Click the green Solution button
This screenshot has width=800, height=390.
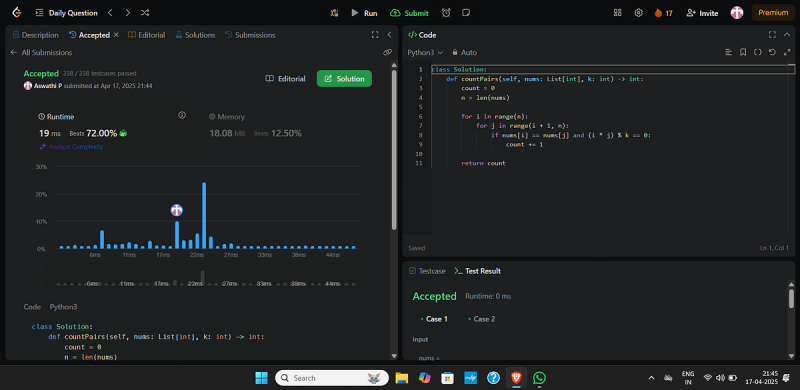(x=344, y=79)
